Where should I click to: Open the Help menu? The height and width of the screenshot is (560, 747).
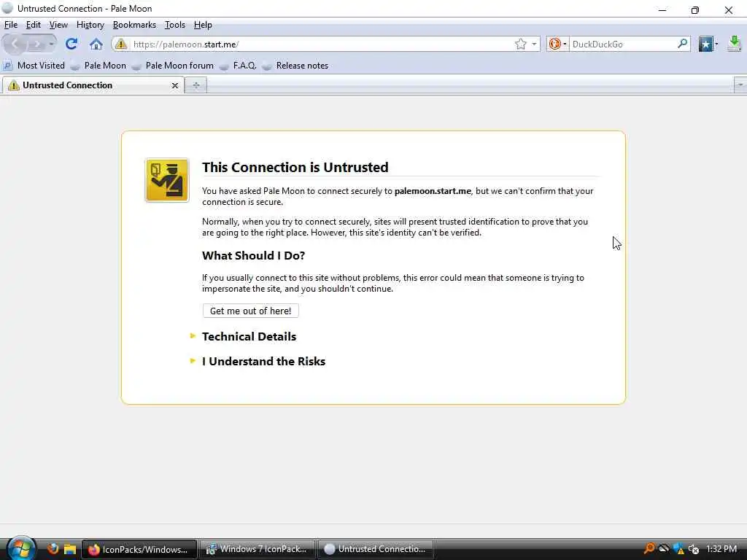click(203, 25)
